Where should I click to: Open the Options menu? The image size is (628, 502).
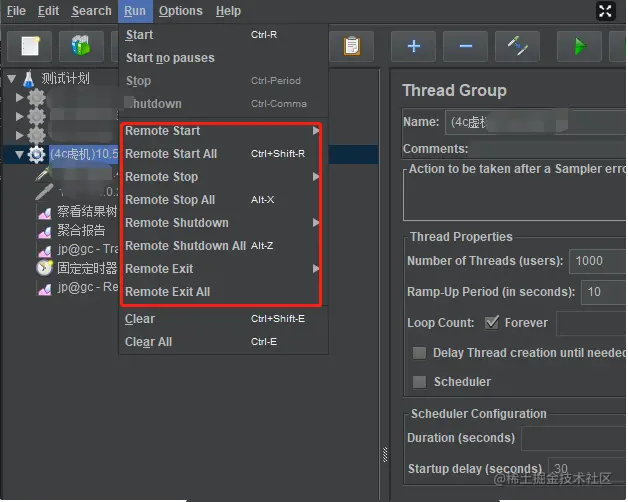pos(181,11)
